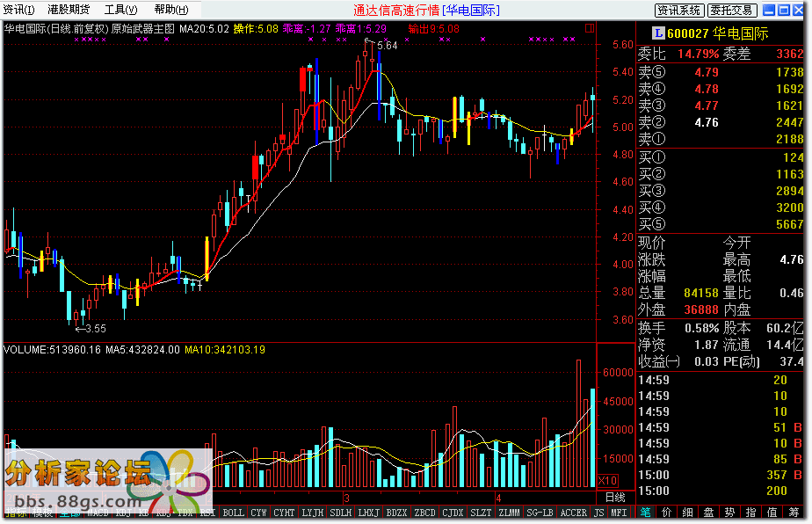Click the 资讯系统 button
This screenshot has height=524, width=812.
(x=679, y=11)
